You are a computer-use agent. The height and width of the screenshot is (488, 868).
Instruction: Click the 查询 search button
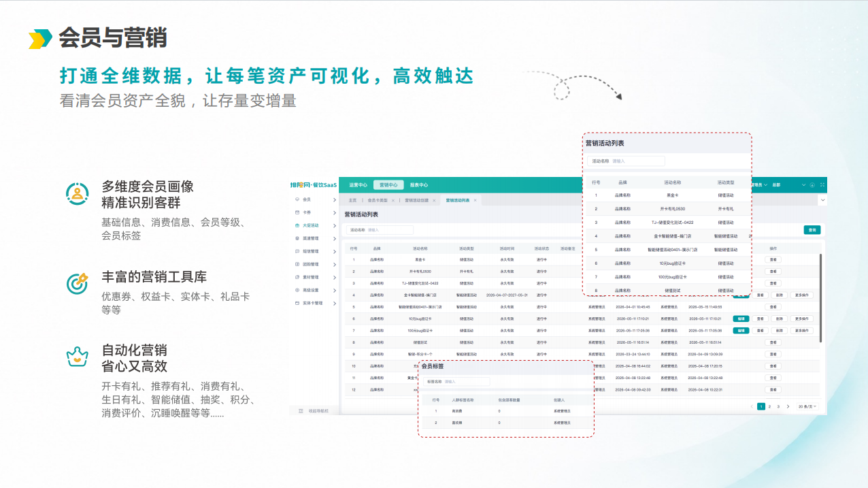tap(812, 230)
